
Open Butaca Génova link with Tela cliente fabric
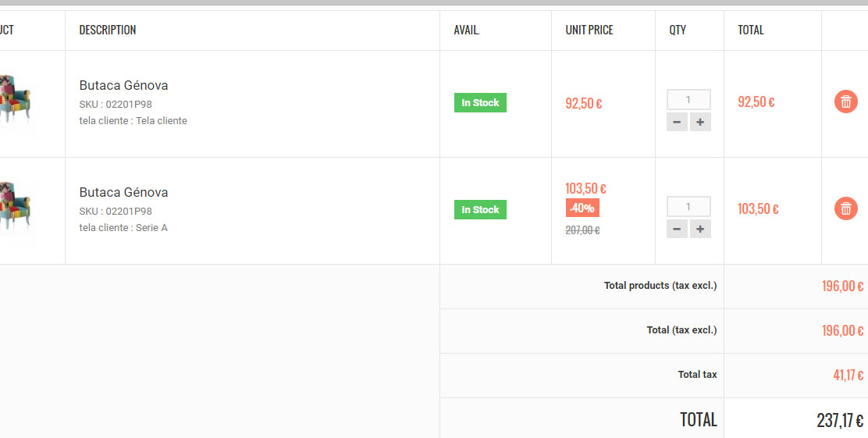tap(123, 85)
